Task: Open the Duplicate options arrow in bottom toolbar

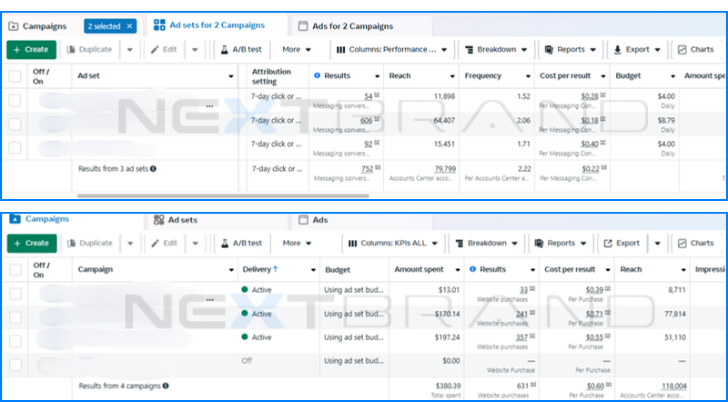Action: pyautogui.click(x=130, y=243)
